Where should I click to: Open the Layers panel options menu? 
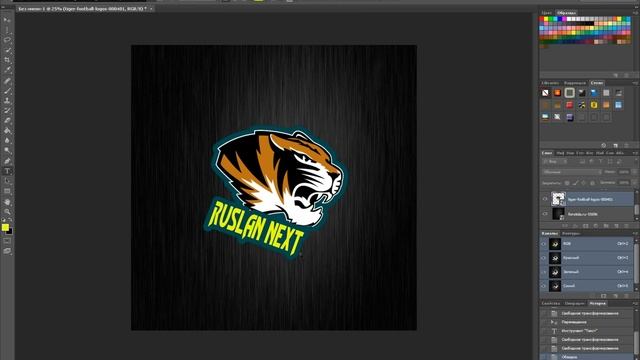[x=635, y=153]
